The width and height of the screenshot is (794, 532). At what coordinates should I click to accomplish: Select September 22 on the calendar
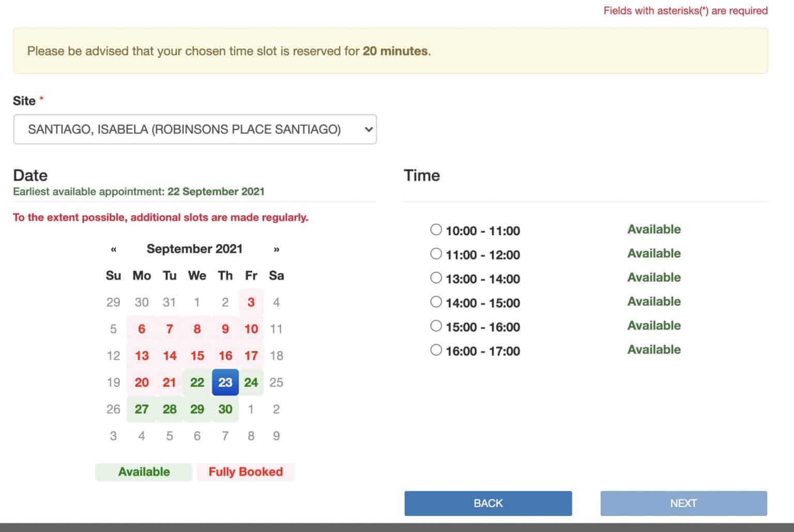[x=197, y=383]
